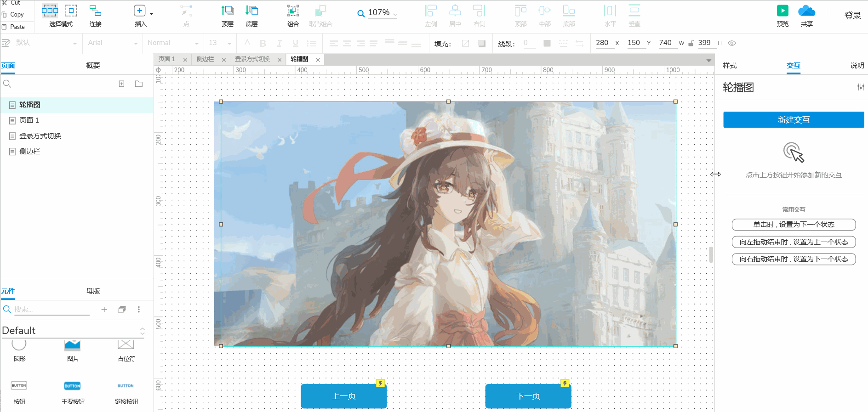Open interaction settings sliders icon beside 轮播图
Viewport: 868px width, 412px height.
[861, 87]
